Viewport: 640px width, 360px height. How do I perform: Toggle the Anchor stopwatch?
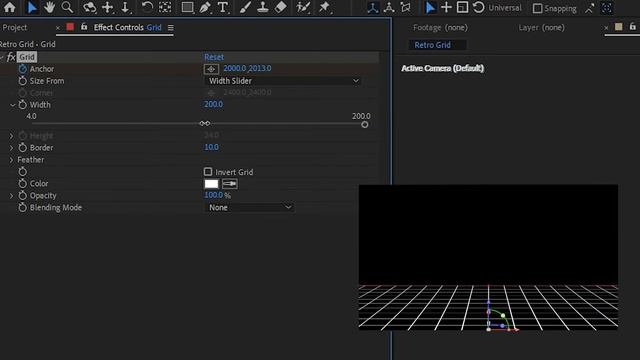(x=22, y=69)
